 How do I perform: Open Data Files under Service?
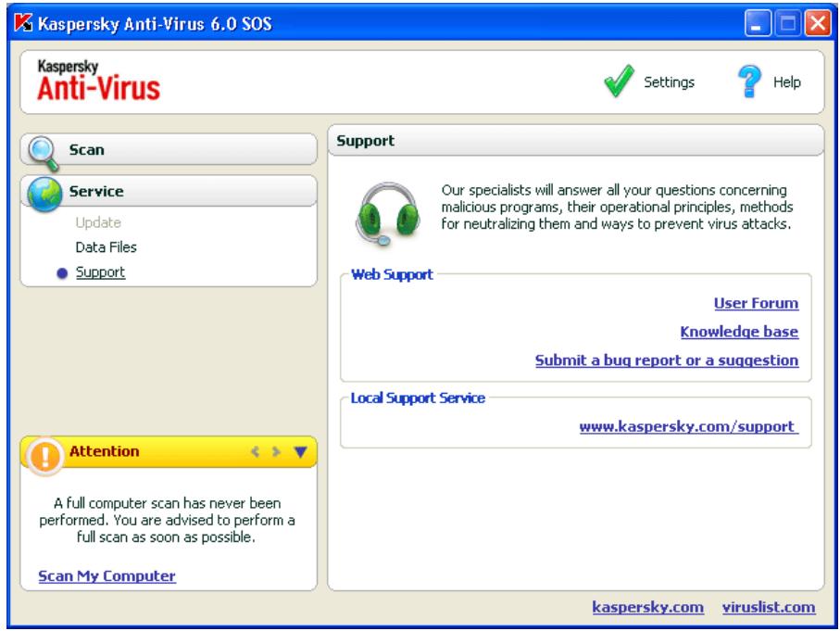pyautogui.click(x=107, y=247)
